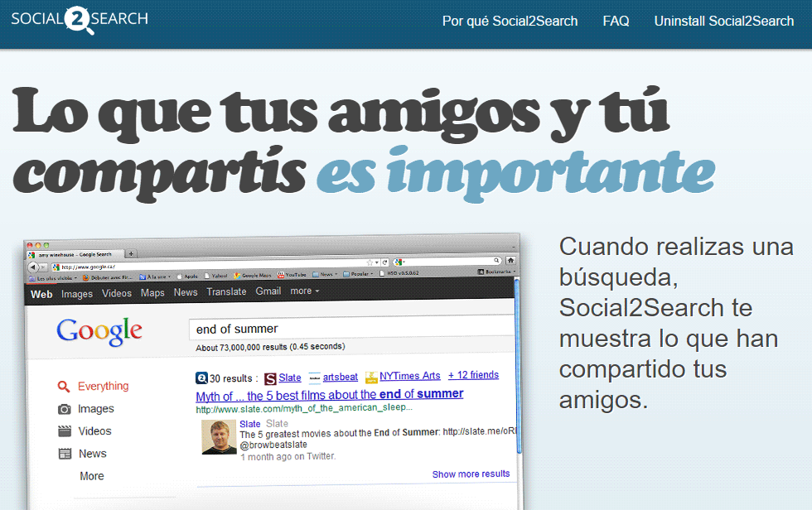Viewport: 812px width, 510px height.
Task: Click the News newspaper icon in sidebar
Action: 65,455
